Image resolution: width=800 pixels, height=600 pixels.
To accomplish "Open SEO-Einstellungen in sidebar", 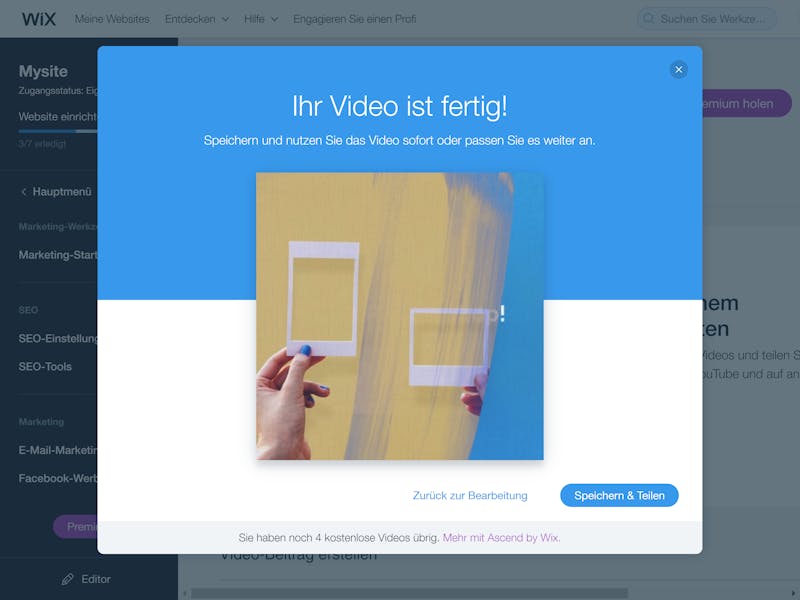I will (58, 338).
